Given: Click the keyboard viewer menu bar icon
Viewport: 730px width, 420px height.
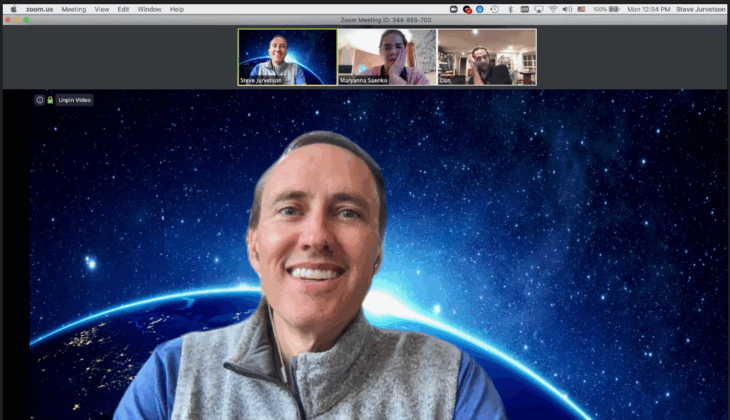Looking at the screenshot, I should [524, 9].
